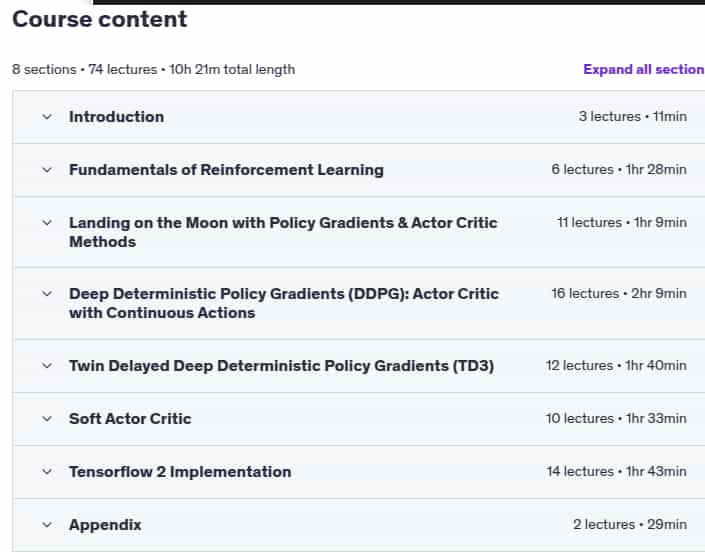Open the Appendix section title
The image size is (705, 552).
[105, 525]
